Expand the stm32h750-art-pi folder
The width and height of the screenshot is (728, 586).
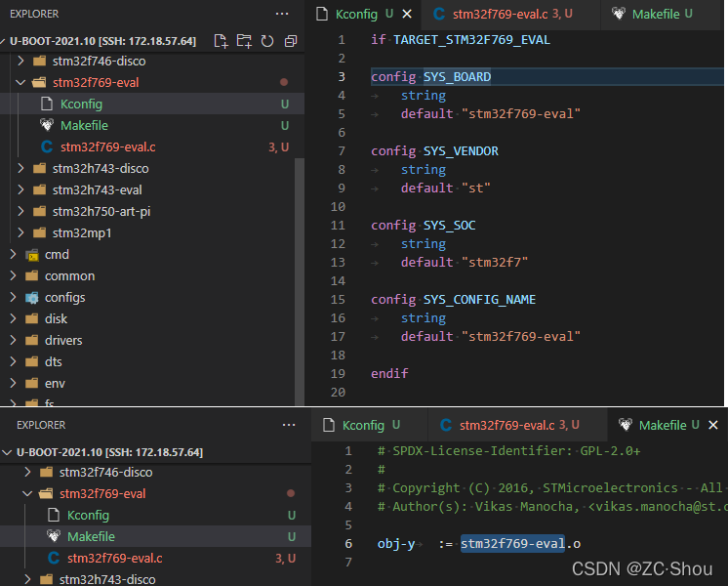click(x=20, y=211)
